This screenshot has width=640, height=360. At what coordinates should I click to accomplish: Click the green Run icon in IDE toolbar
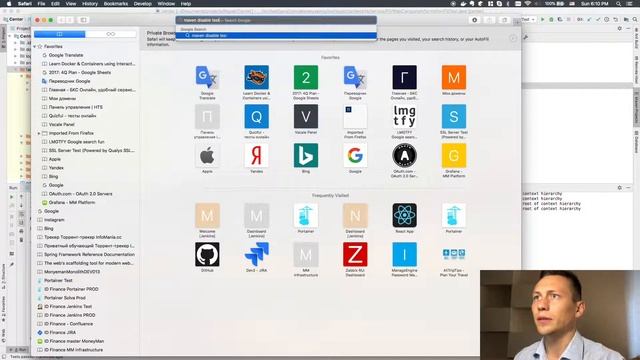(542, 19)
